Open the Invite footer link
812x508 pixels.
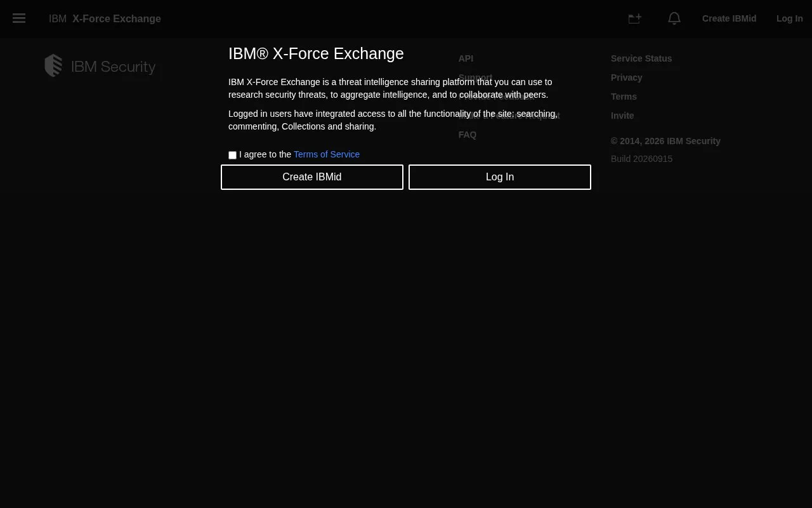coord(622,116)
